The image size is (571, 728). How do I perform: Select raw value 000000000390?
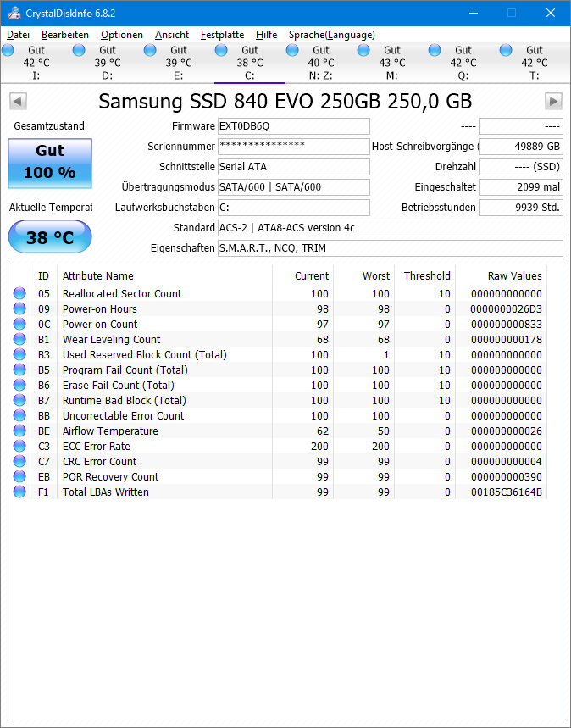coord(507,477)
